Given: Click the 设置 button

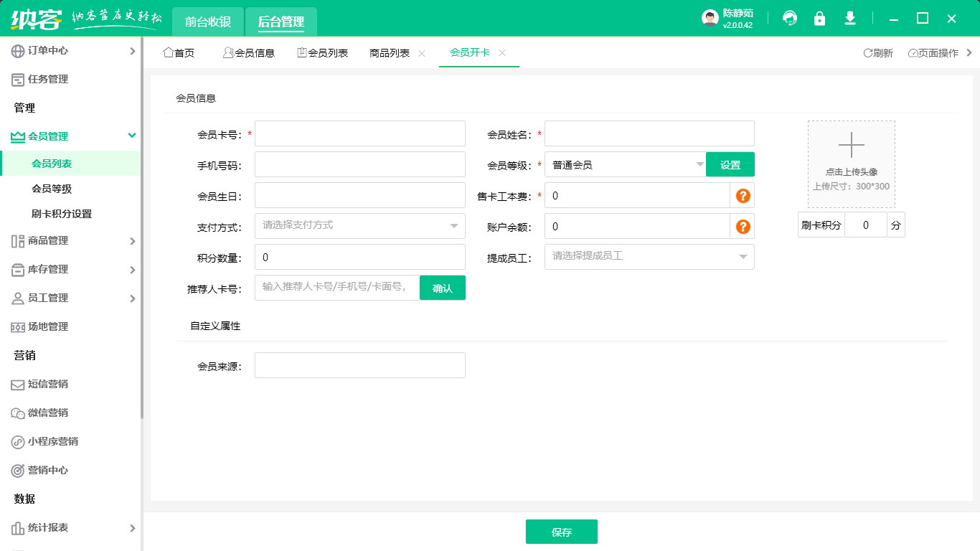Looking at the screenshot, I should point(730,164).
